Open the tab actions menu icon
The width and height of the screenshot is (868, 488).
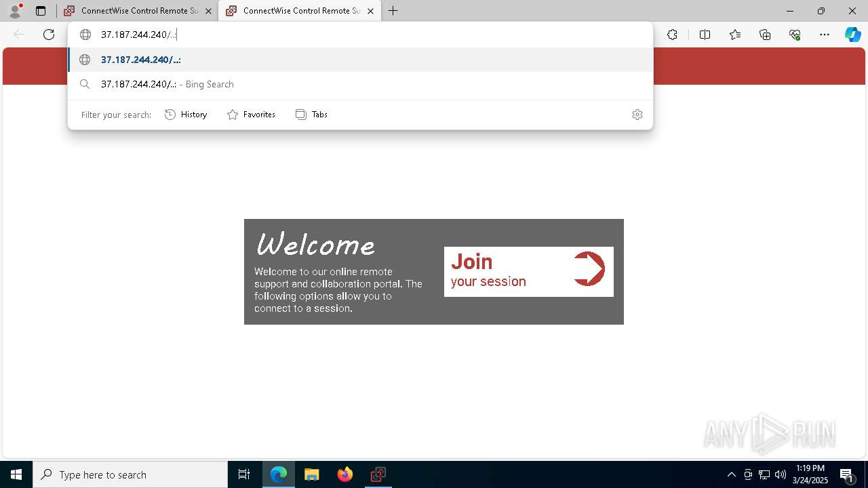pos(41,11)
